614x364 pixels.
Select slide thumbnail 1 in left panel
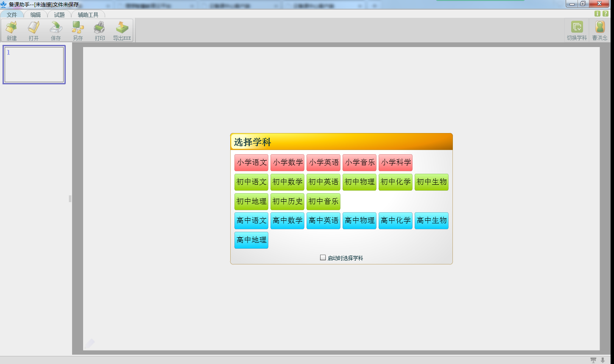point(34,64)
